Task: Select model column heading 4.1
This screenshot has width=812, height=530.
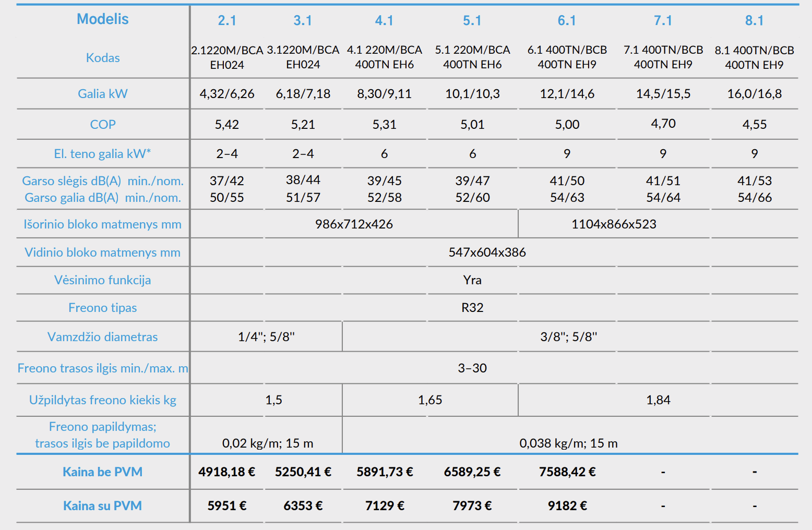Action: [384, 20]
